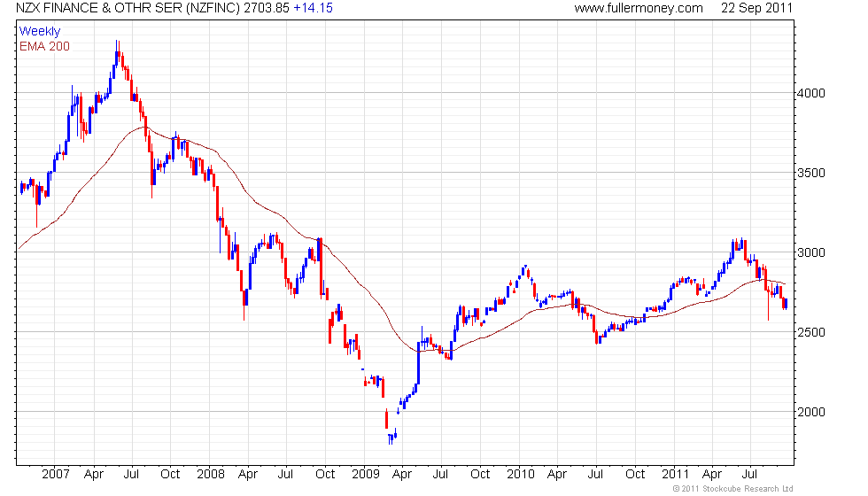Click the 'EMA 200' legend label
This screenshot has height=496, width=868.
45,46
